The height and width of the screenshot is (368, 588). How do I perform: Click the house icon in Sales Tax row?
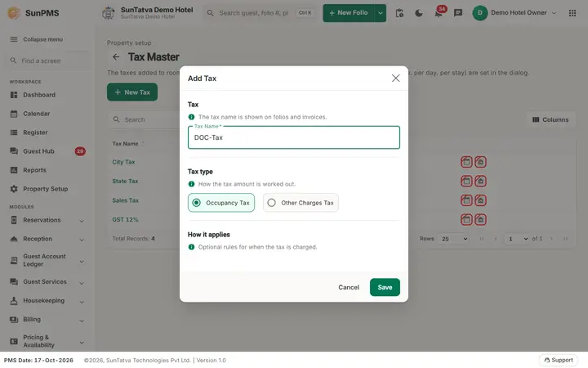(x=480, y=200)
